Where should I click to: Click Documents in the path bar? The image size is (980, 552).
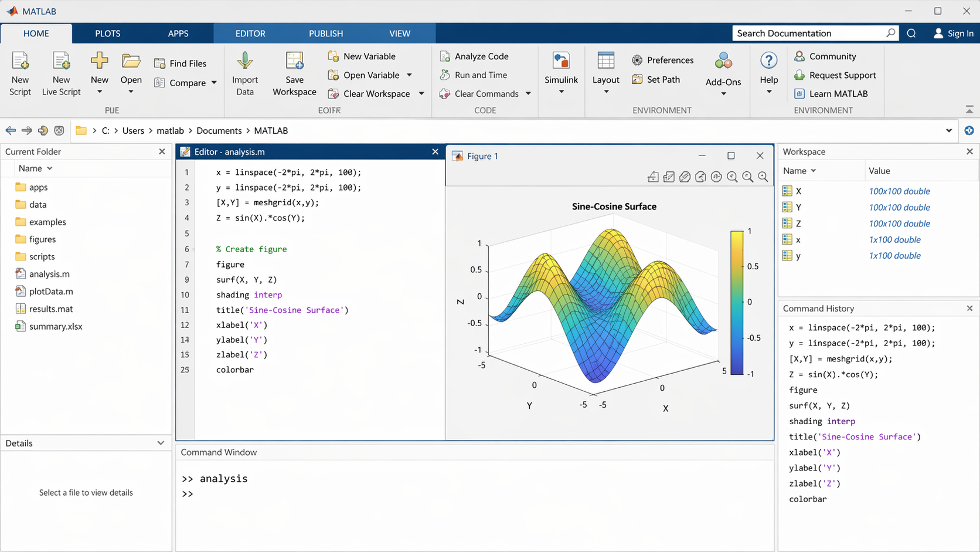click(x=219, y=131)
